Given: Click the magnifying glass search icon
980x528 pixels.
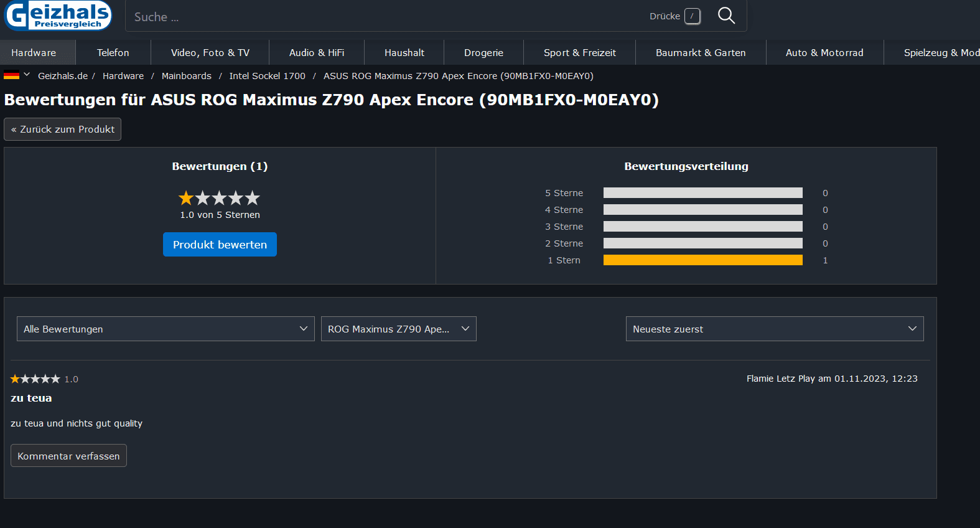Looking at the screenshot, I should (726, 16).
